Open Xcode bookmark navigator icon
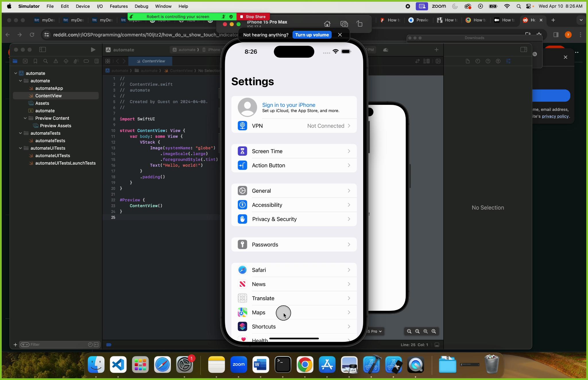The image size is (588, 380). (35, 61)
